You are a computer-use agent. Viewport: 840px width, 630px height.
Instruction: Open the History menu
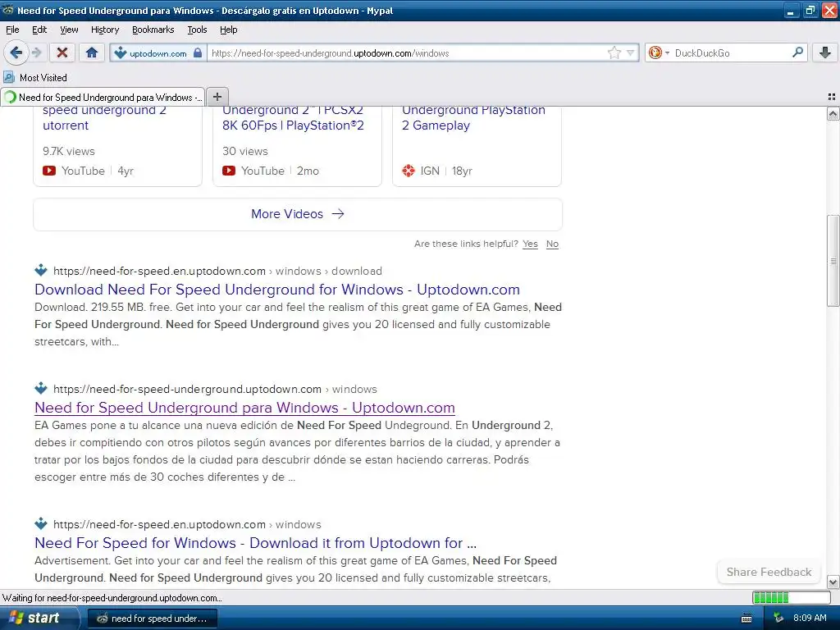click(104, 30)
